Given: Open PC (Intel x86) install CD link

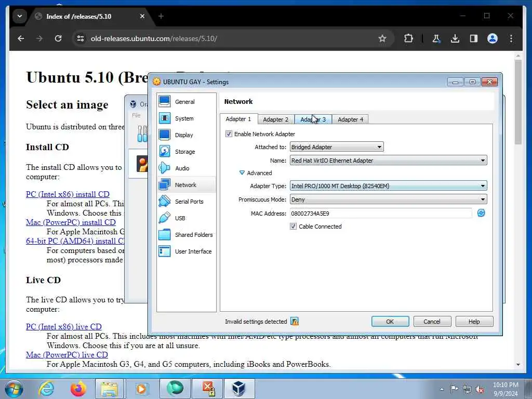Looking at the screenshot, I should coord(68,194).
